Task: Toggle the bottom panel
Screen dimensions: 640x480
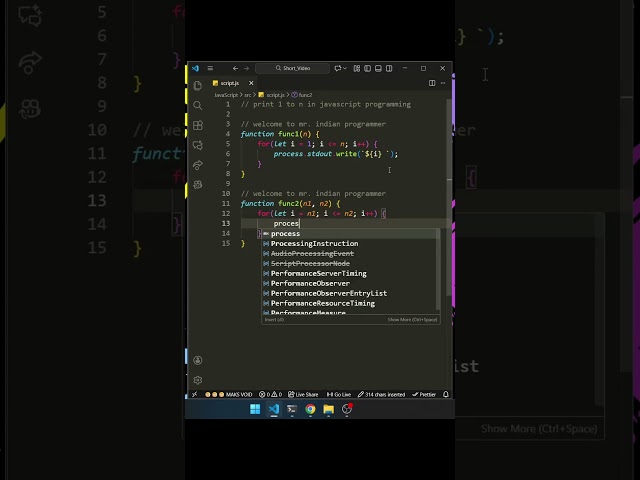Action: point(378,68)
